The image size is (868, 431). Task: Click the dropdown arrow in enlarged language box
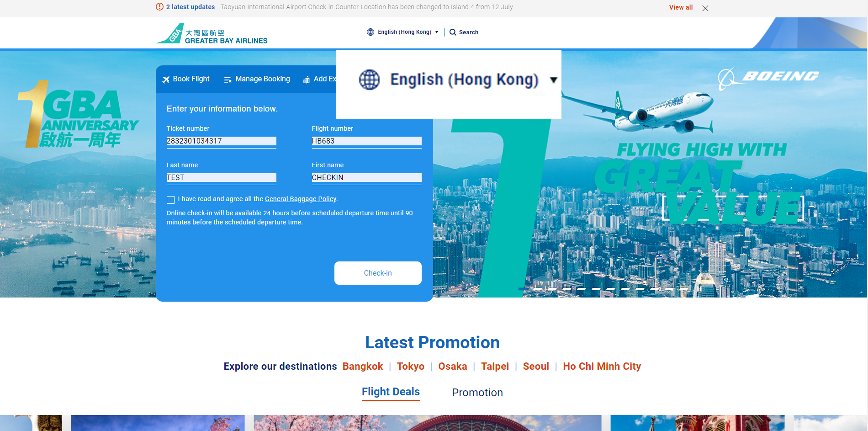pos(553,80)
